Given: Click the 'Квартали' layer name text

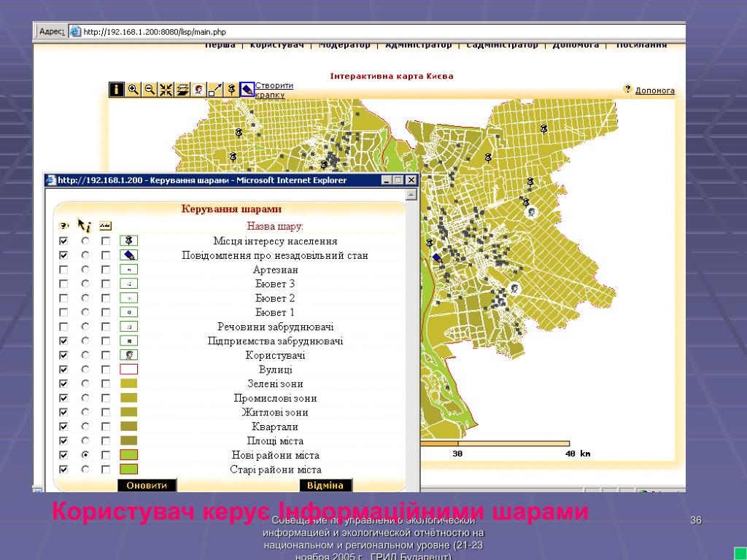Looking at the screenshot, I should [275, 427].
